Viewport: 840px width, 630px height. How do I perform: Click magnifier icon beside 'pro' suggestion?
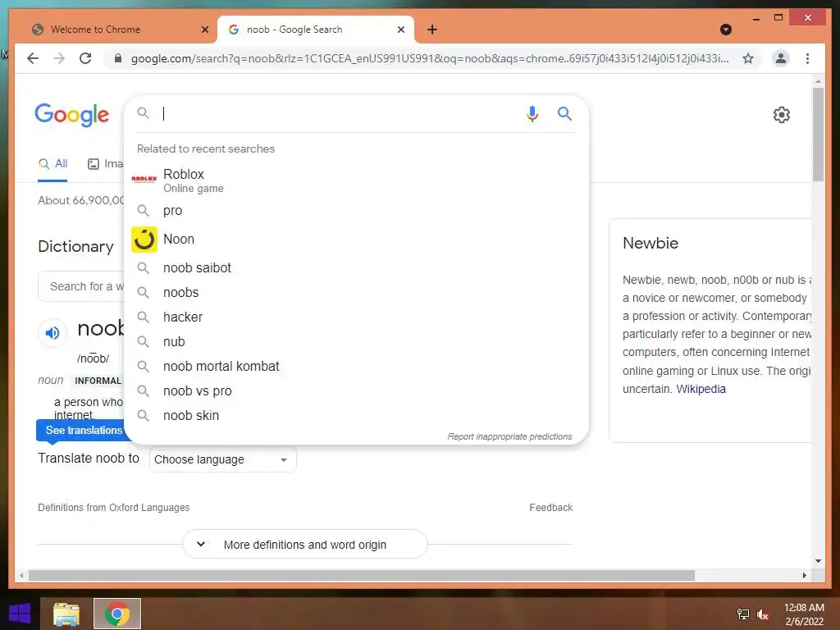tap(143, 211)
